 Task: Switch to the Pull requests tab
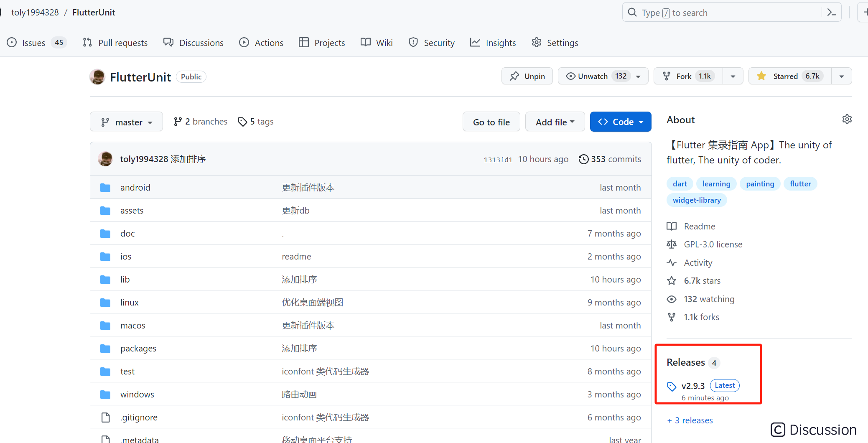point(115,42)
